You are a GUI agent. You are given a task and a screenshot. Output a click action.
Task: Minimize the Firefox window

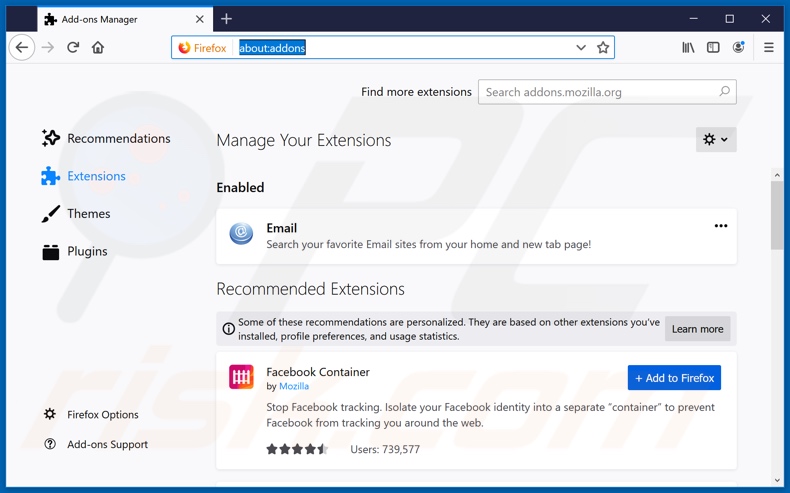click(694, 19)
